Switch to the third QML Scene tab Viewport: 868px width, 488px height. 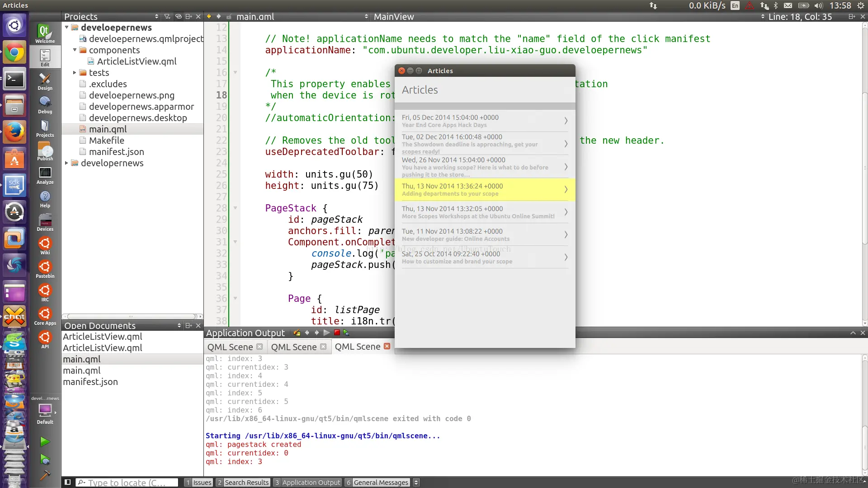pos(357,347)
